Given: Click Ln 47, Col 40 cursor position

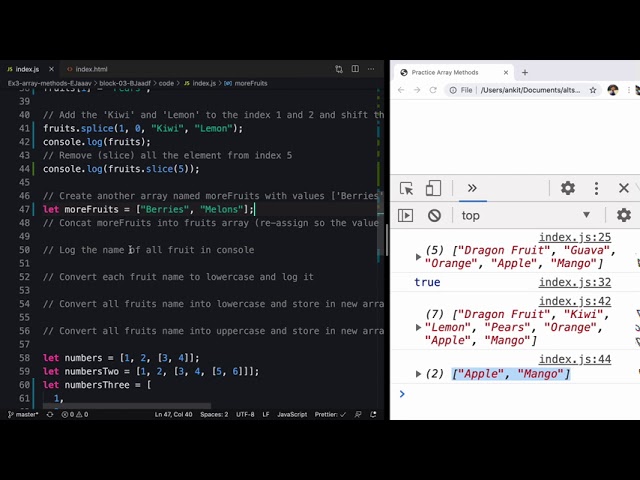Looking at the screenshot, I should (173, 414).
